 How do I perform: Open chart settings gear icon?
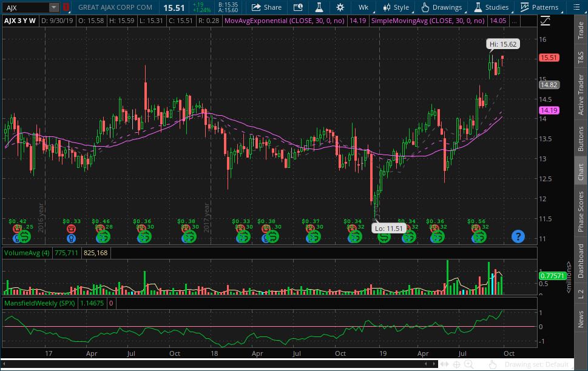click(x=340, y=7)
